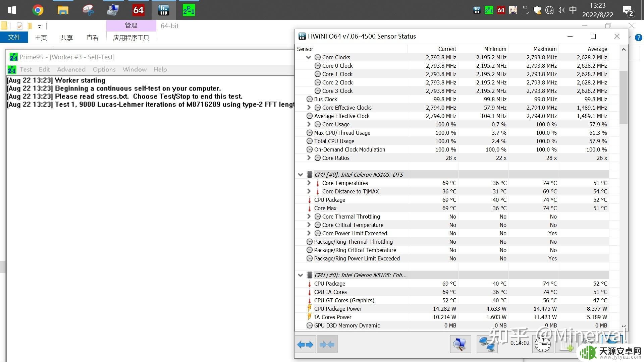Launch Google Chrome from the taskbar
Screen dimensions: 644x362
point(38,10)
